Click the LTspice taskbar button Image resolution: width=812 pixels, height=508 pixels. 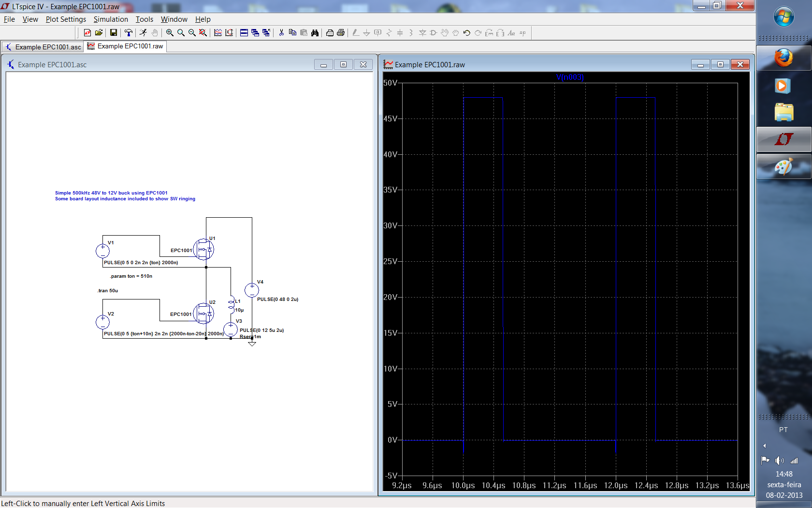coord(783,140)
